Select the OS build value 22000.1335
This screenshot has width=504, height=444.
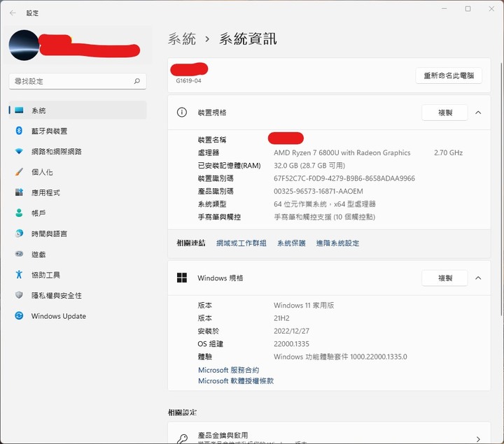coord(291,344)
